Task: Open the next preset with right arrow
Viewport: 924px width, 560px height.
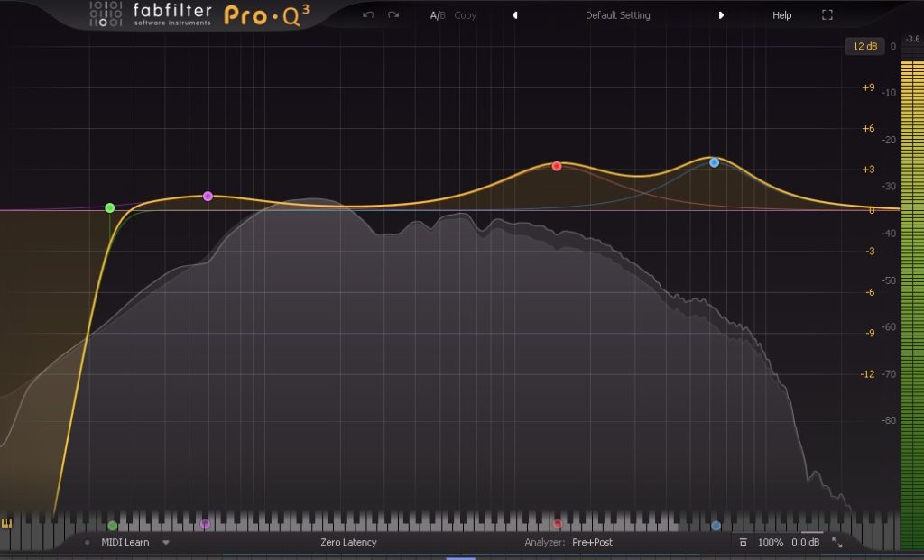Action: click(720, 15)
